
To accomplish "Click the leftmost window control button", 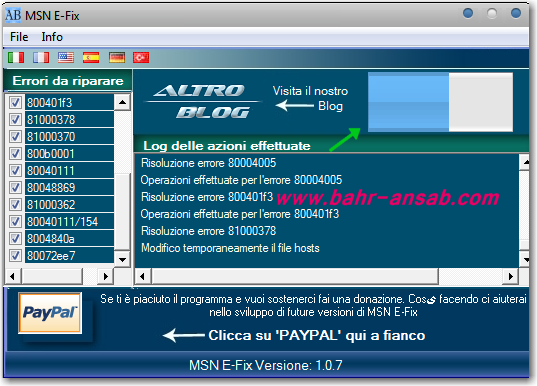I will point(468,13).
